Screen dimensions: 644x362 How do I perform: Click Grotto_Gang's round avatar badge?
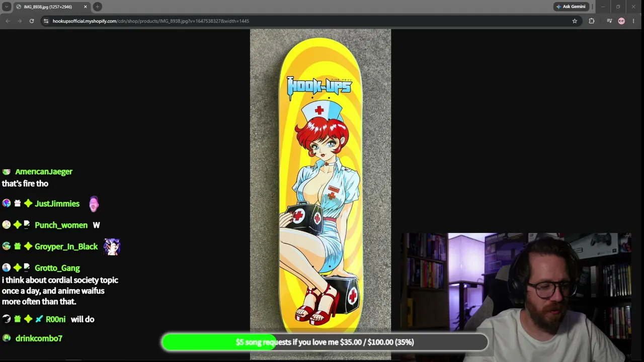pyautogui.click(x=7, y=268)
